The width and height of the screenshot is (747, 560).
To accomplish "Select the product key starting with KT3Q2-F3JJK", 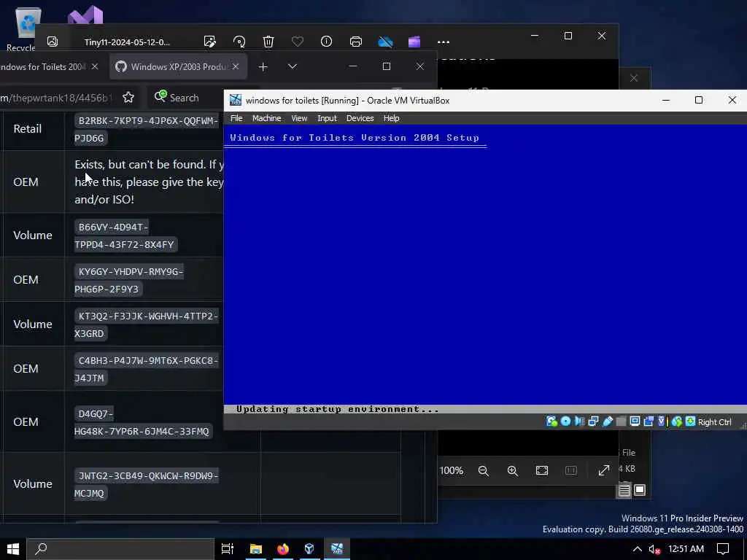I will [146, 324].
